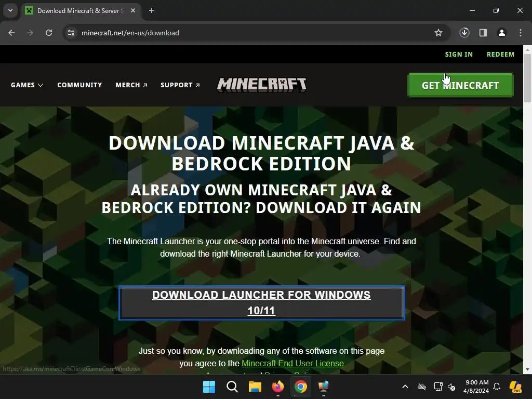The image size is (532, 399).
Task: Restore down the Chrome window
Action: [x=496, y=10]
